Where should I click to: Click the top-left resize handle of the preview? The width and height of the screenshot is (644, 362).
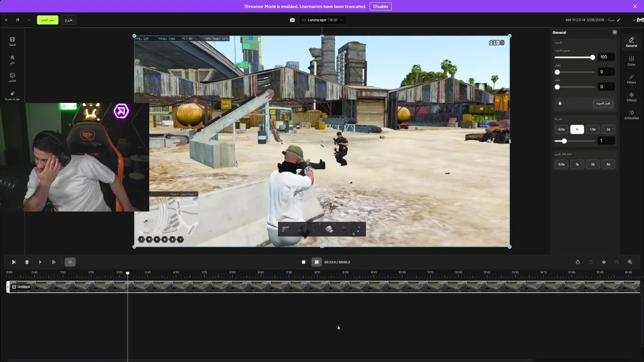tap(134, 36)
